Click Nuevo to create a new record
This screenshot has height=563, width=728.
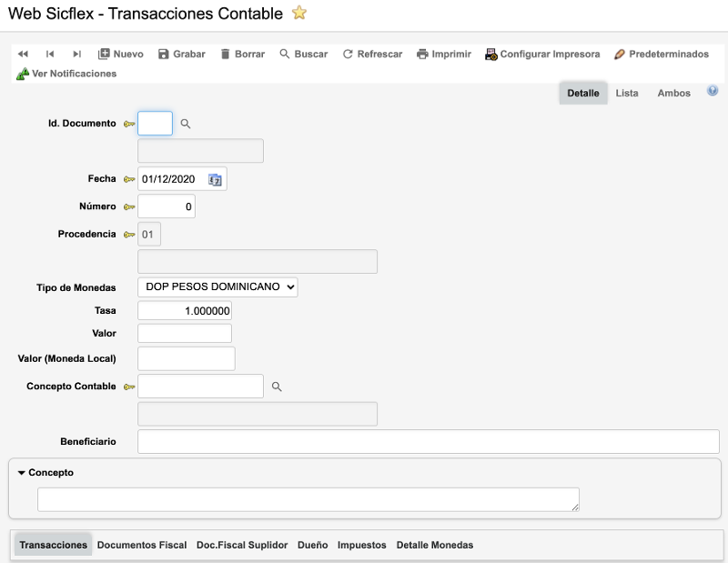tap(120, 55)
